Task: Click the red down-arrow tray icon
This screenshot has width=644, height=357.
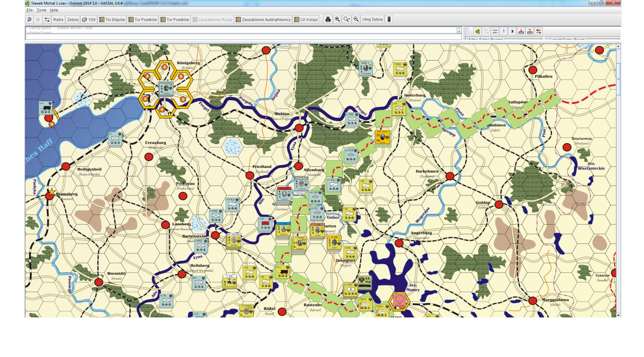Action: click(x=521, y=31)
